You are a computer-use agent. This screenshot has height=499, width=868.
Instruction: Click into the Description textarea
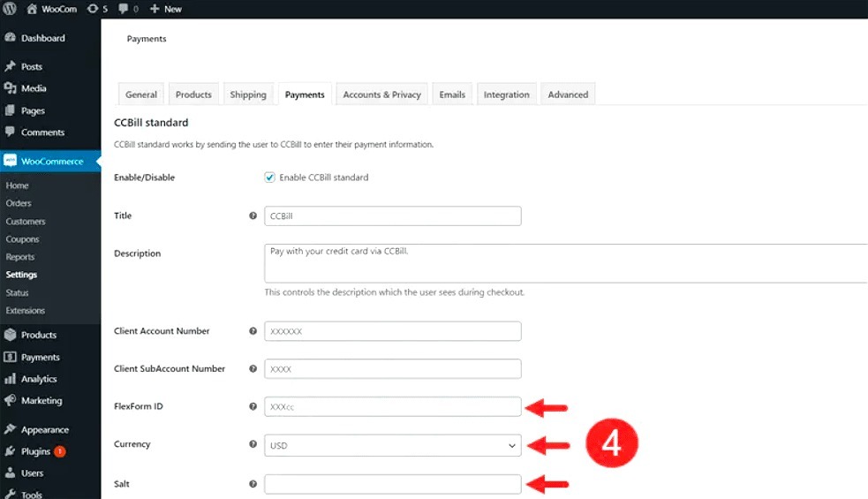point(566,263)
